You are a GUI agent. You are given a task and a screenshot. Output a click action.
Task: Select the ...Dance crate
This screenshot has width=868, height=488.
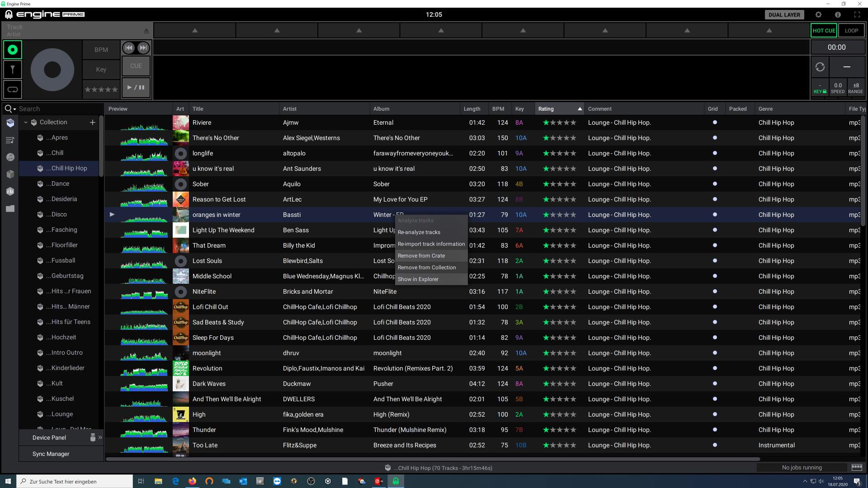click(59, 183)
